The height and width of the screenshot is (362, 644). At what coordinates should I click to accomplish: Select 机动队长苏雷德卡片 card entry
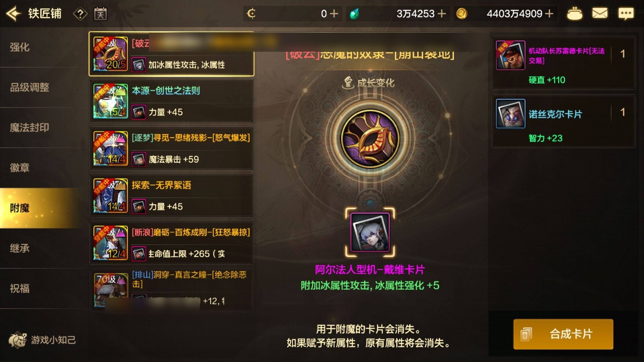563,63
